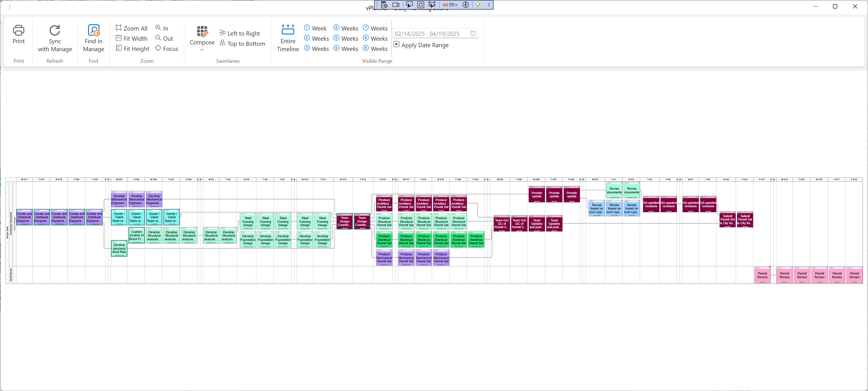This screenshot has width=868, height=391.
Task: Zoom Out using magnifier icon
Action: [164, 38]
